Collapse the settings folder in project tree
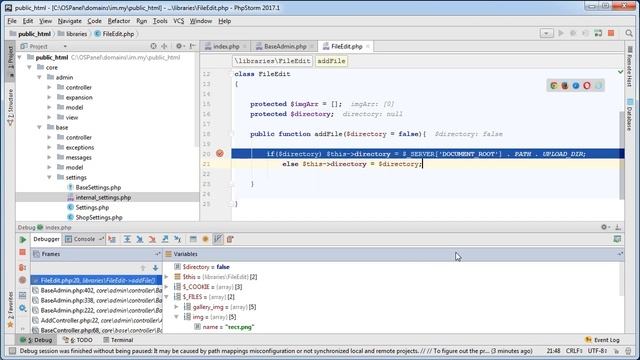Image resolution: width=640 pixels, height=360 pixels. click(x=49, y=177)
